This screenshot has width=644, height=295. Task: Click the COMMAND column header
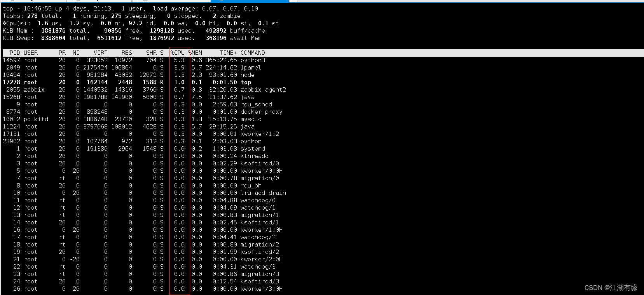253,53
